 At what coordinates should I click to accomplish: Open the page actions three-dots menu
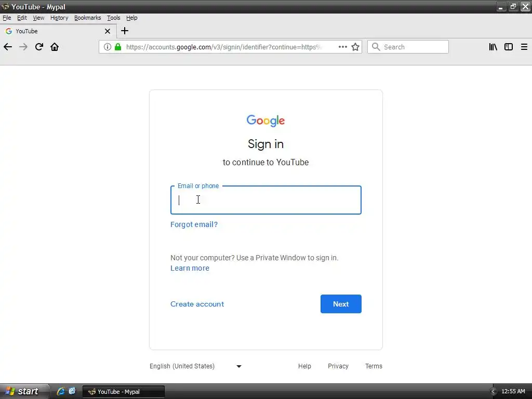(x=343, y=47)
